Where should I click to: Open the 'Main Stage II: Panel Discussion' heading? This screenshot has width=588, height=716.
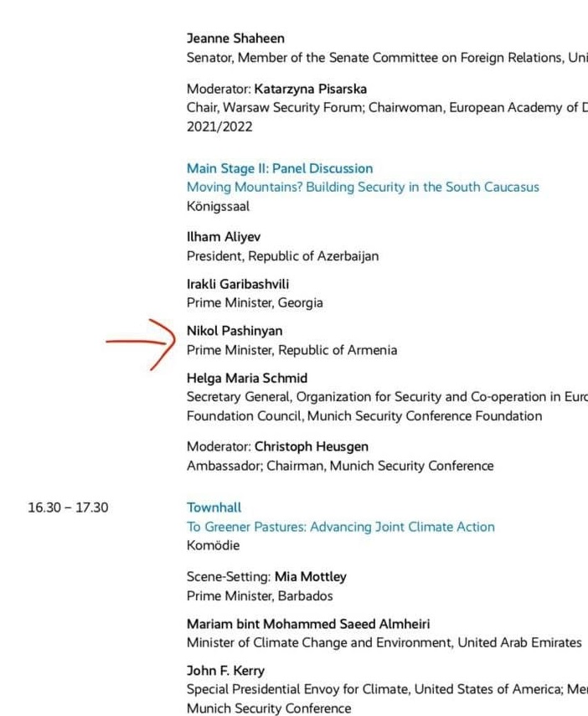click(280, 168)
